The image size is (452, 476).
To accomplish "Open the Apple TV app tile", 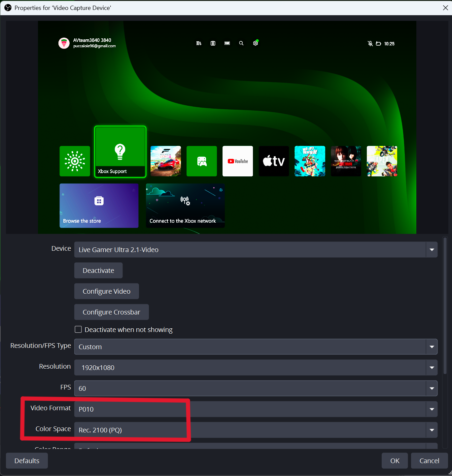I will click(274, 161).
